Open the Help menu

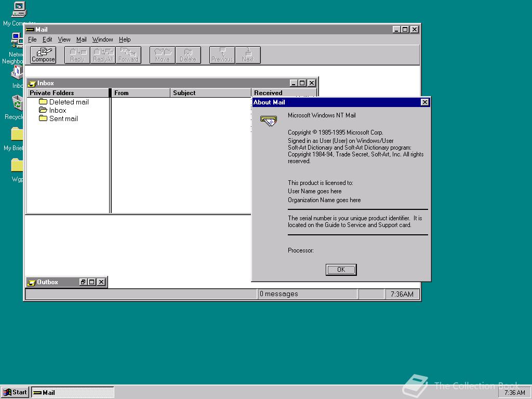pos(125,39)
